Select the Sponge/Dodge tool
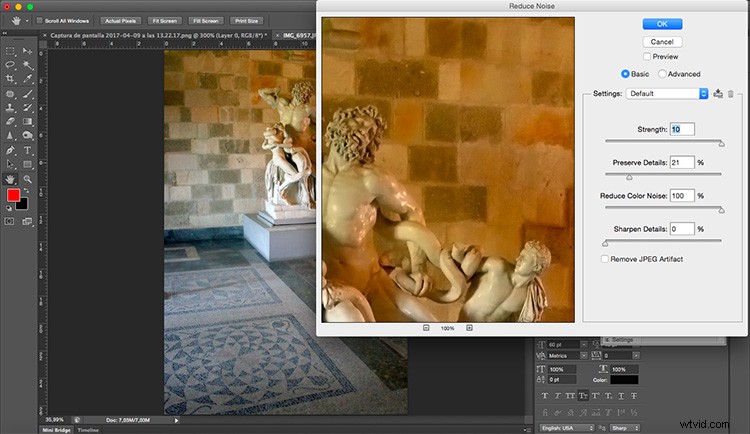This screenshot has width=750, height=434. (x=27, y=135)
